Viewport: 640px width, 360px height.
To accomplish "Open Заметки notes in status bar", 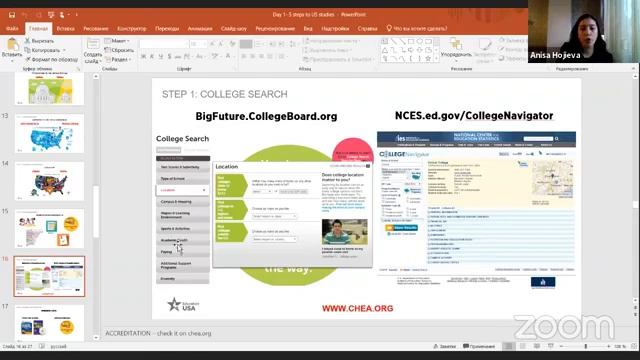I will [444, 346].
